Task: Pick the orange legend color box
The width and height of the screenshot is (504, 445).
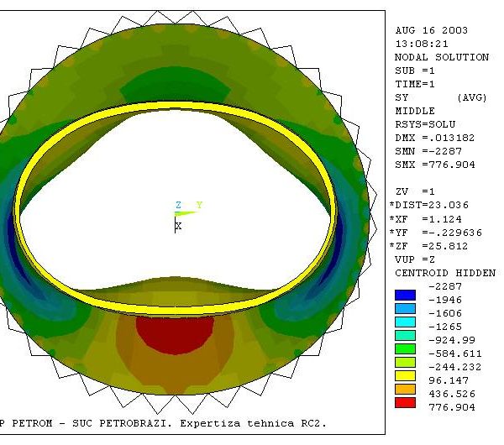Action: (x=405, y=390)
